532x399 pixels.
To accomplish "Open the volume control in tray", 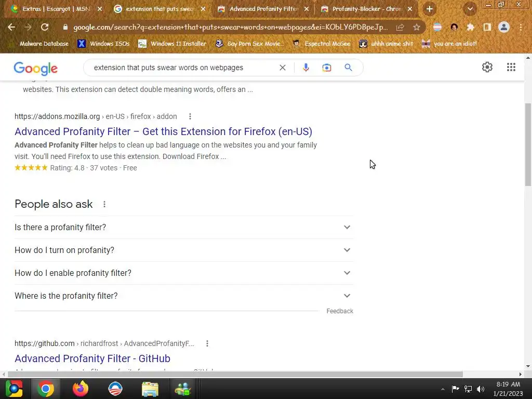I will 481,389.
